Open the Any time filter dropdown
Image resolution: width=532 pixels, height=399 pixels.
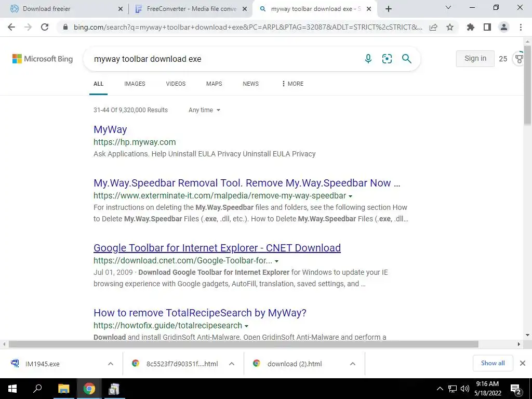[x=204, y=110]
